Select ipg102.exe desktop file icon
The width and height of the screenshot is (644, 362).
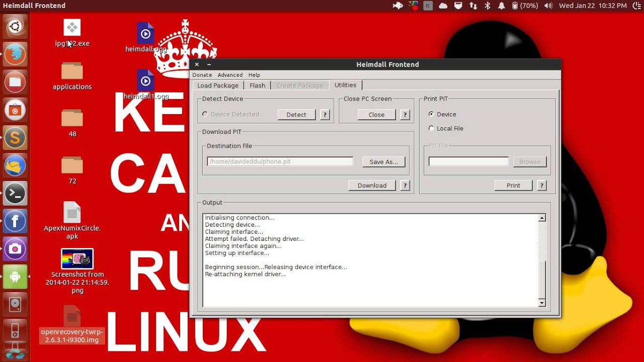click(72, 33)
